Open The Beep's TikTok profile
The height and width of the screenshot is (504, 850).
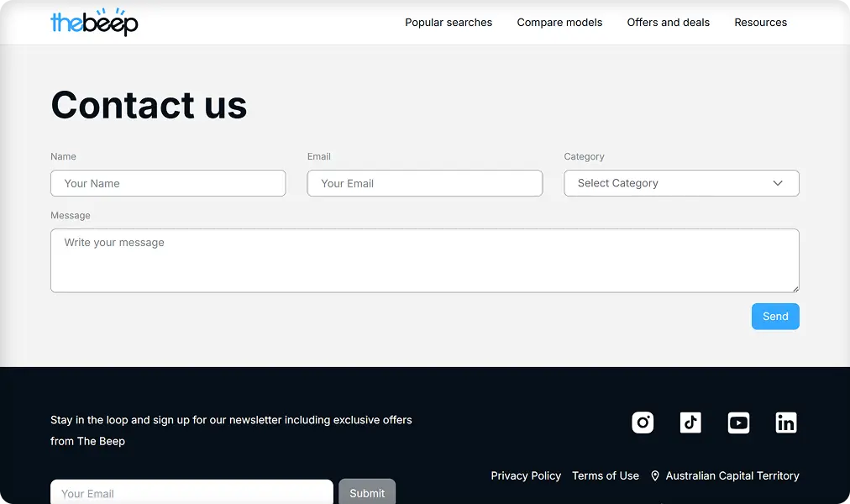coord(690,423)
